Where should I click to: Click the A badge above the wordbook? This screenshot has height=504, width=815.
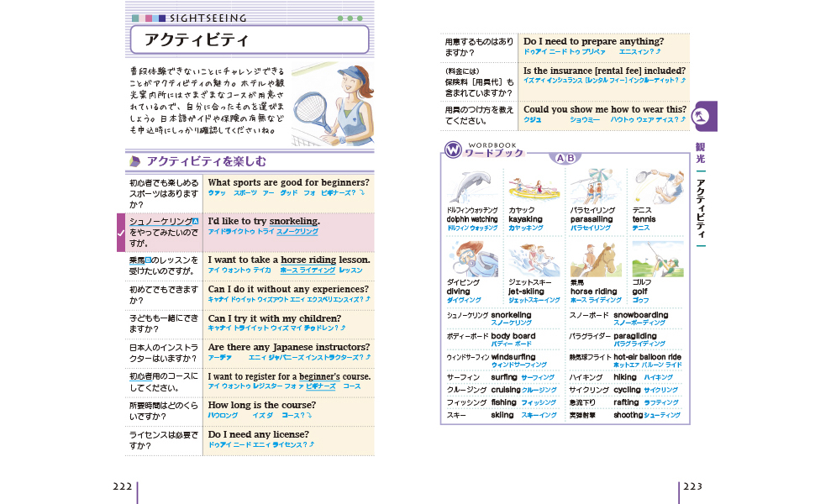tap(560, 158)
